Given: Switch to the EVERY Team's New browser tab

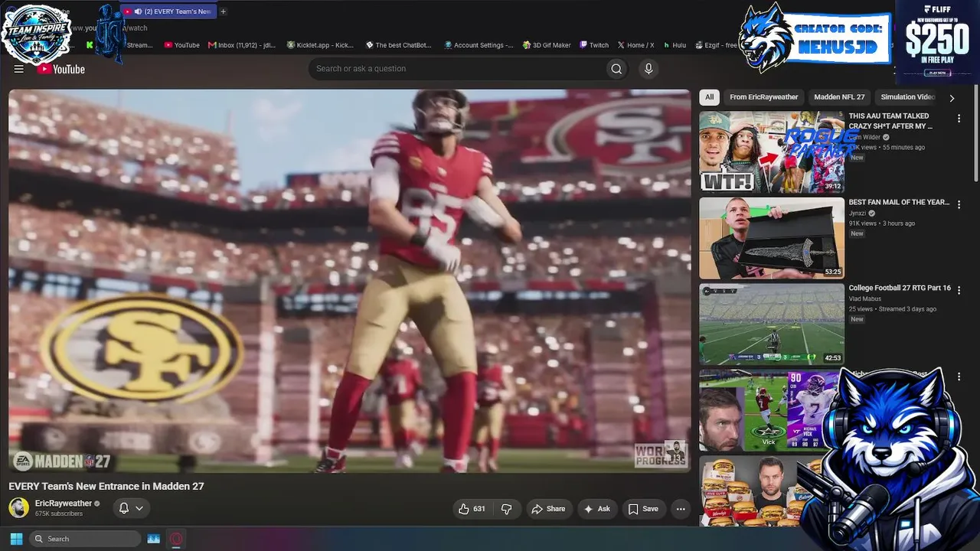Looking at the screenshot, I should [168, 11].
